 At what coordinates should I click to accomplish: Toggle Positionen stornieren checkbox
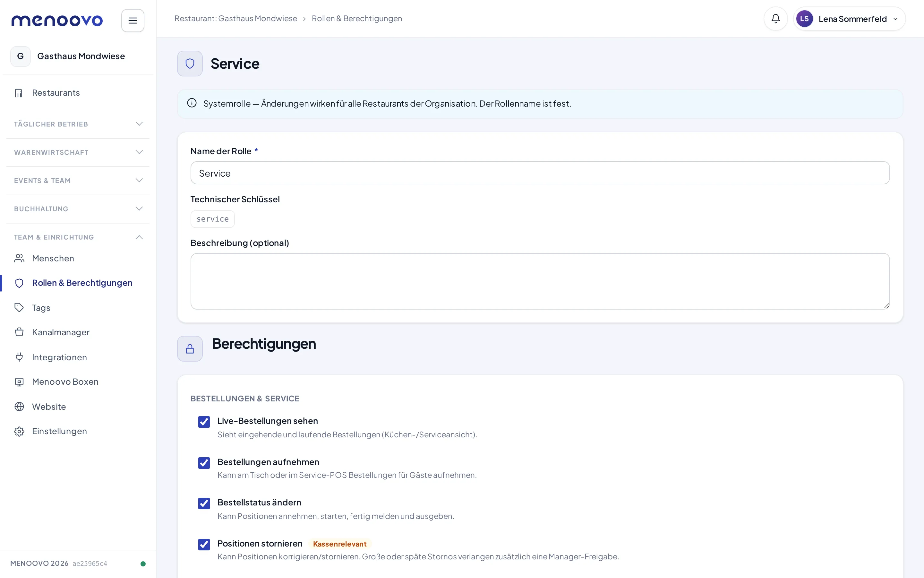click(204, 544)
